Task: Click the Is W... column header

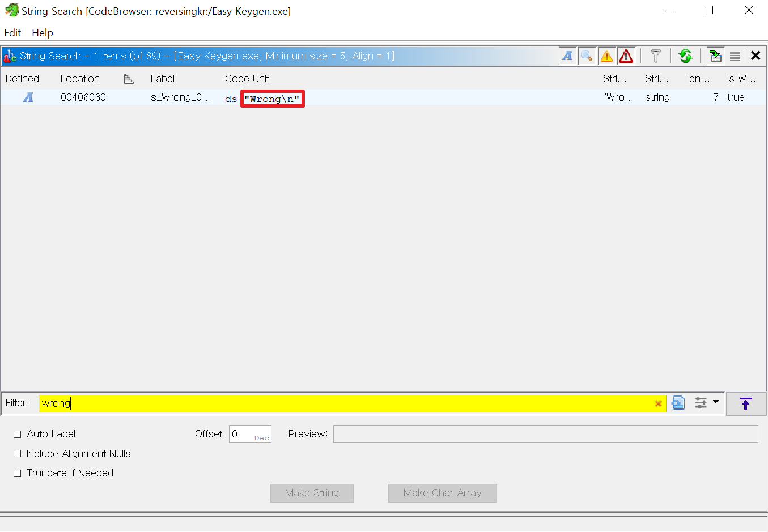Action: coord(741,79)
